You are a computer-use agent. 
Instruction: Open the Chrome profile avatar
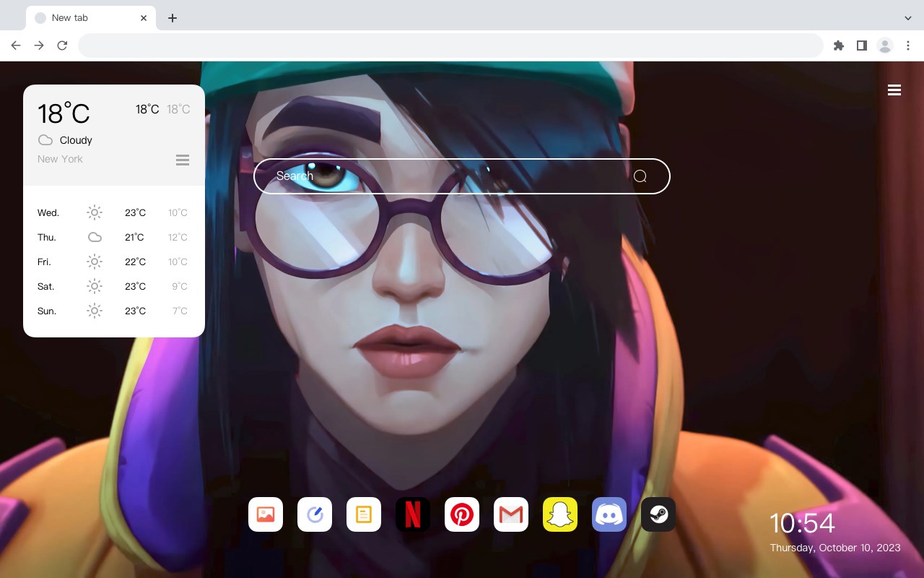(885, 46)
